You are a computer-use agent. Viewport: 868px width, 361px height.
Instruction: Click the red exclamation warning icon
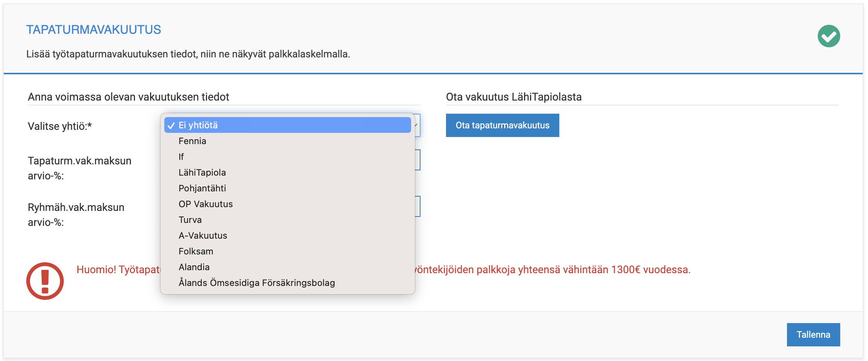(x=45, y=281)
